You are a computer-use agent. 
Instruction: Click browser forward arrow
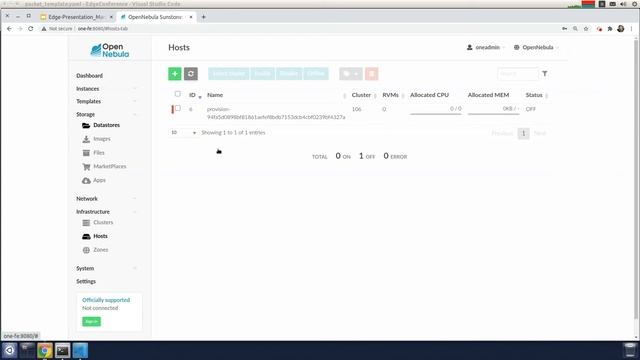[20, 29]
